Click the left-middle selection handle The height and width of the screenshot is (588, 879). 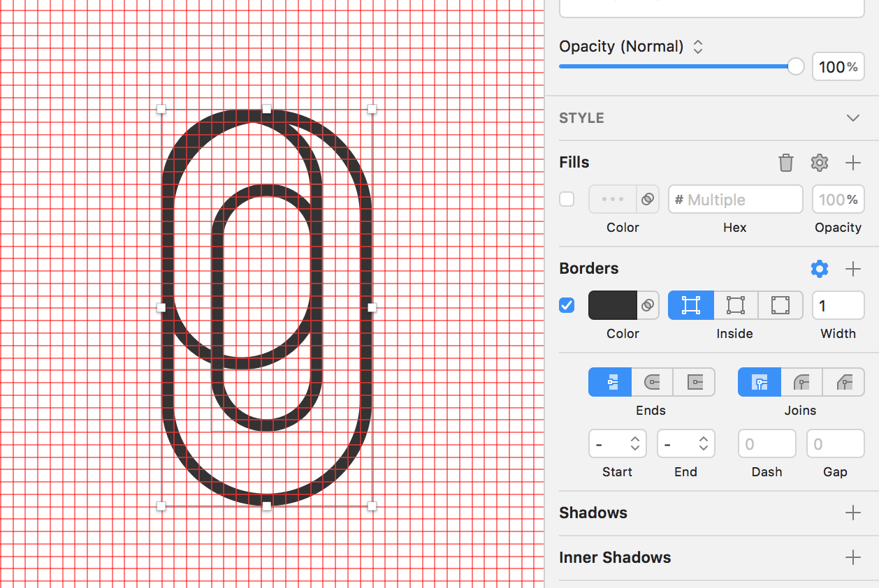[x=161, y=307]
